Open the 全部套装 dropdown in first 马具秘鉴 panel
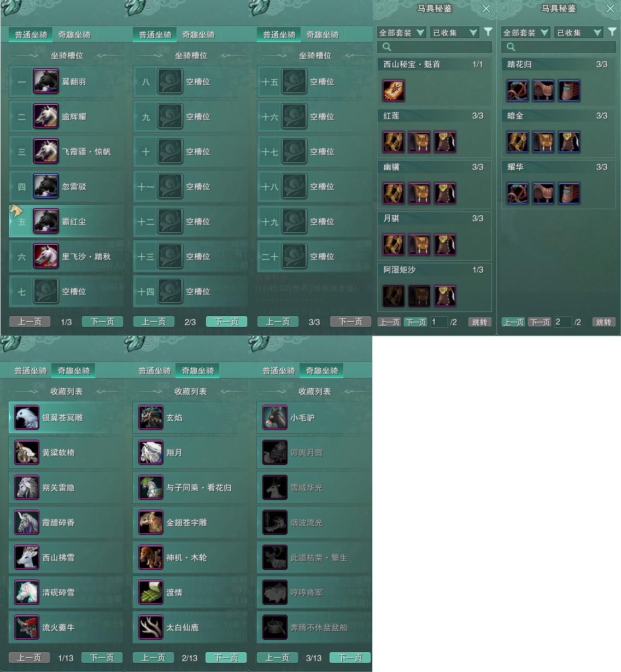The height and width of the screenshot is (672, 621). (401, 33)
